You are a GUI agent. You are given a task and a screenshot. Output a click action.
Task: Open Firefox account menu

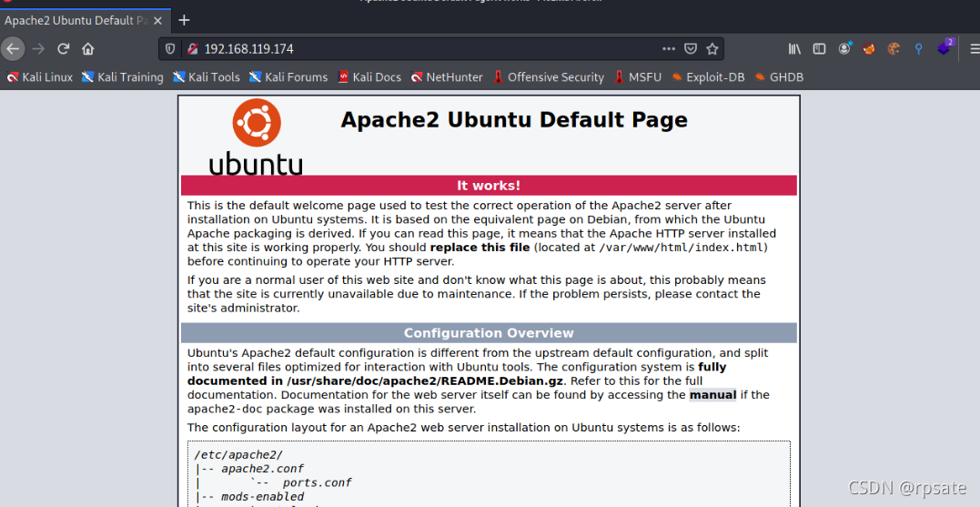pos(844,49)
